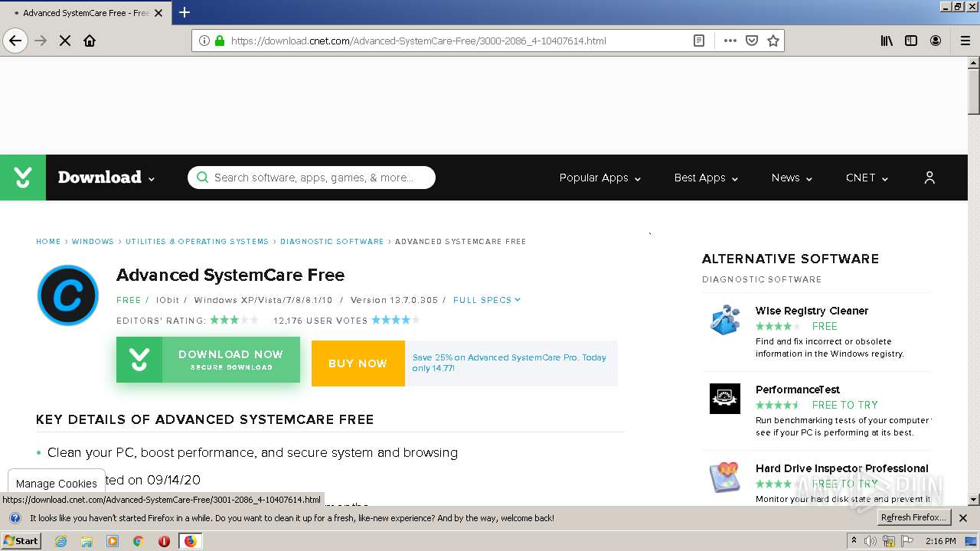Viewport: 980px width, 551px height.
Task: Expand the News menu
Action: point(792,178)
